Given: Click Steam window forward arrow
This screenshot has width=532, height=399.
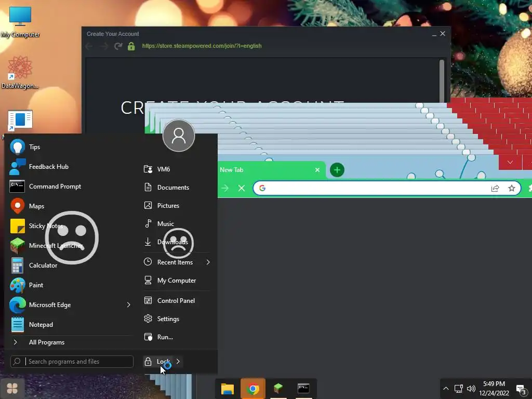Looking at the screenshot, I should point(104,46).
